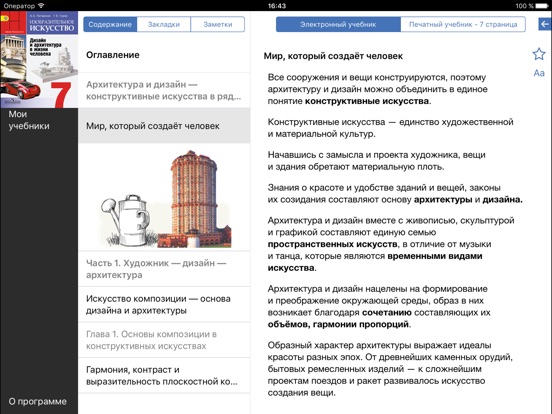Click the article title Мир, который создаёт человек

click(x=333, y=56)
